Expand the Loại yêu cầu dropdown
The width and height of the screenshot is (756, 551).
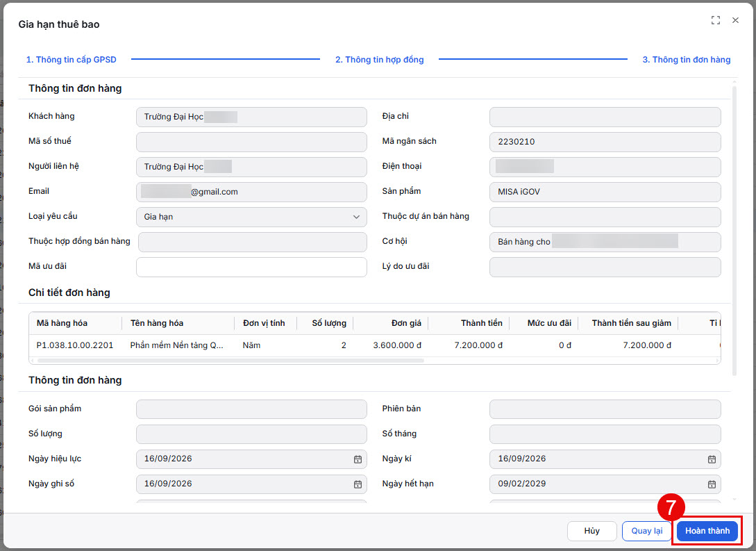251,217
